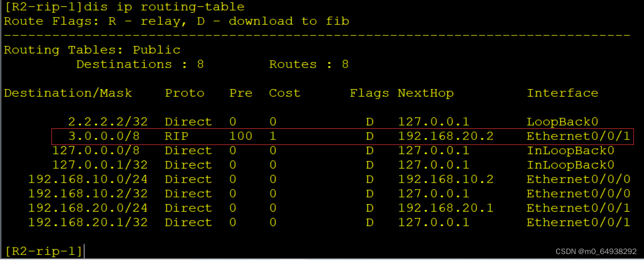Select destination 127.0.0.1/32

[100, 165]
